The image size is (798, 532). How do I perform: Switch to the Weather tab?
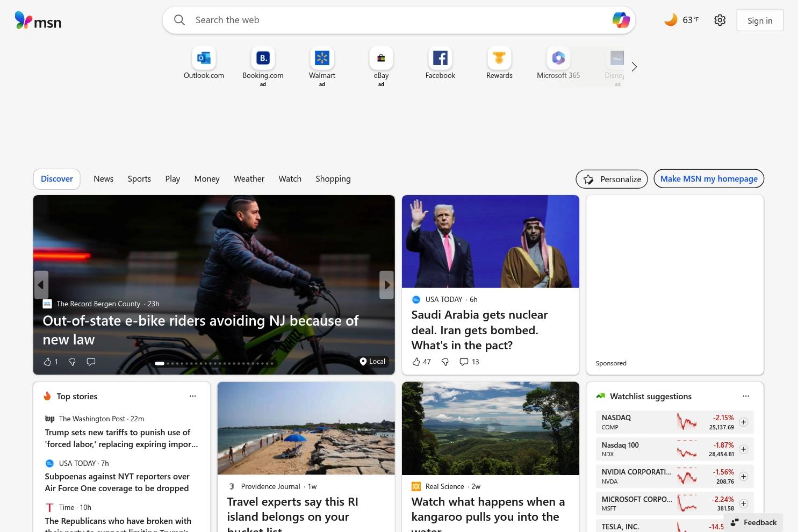click(249, 179)
